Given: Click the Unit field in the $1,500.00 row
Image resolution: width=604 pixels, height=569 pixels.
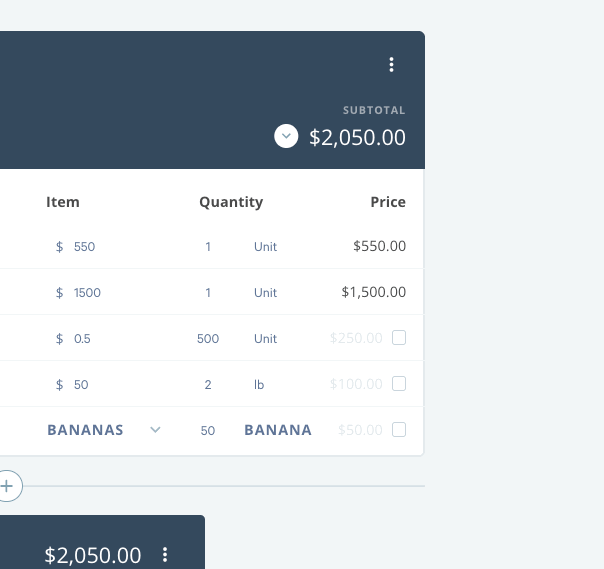Looking at the screenshot, I should 265,293.
